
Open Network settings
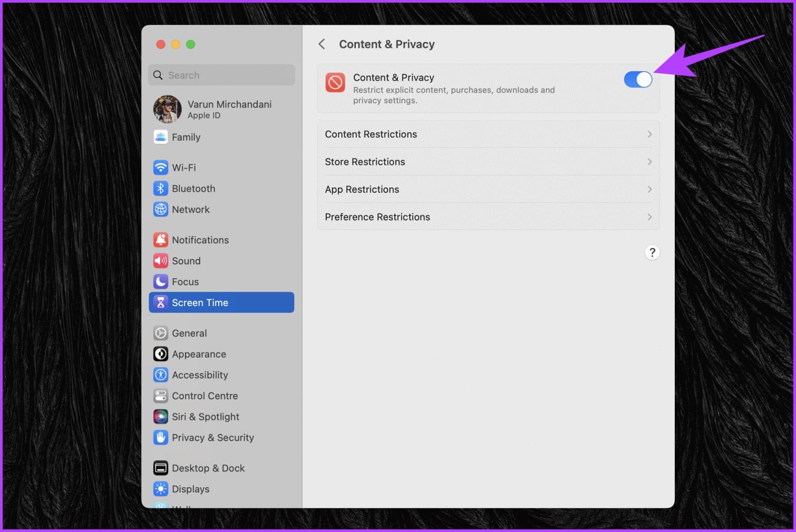click(x=190, y=209)
